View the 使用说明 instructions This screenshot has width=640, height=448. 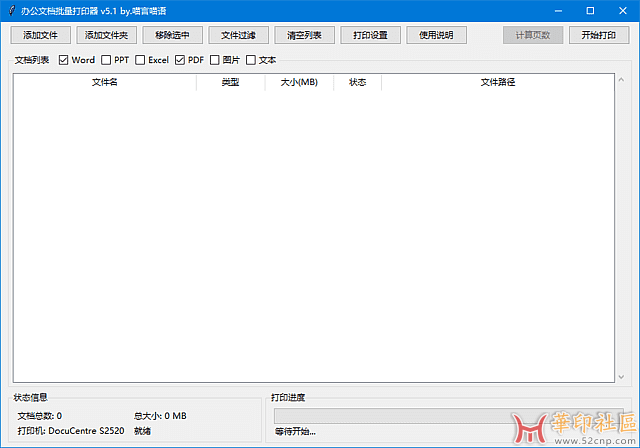point(436,35)
